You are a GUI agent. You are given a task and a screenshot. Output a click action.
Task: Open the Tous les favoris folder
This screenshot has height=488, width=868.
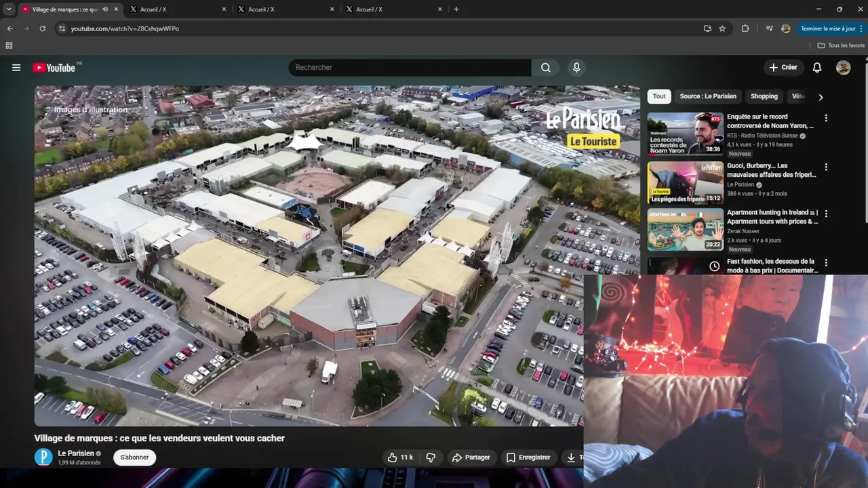841,45
